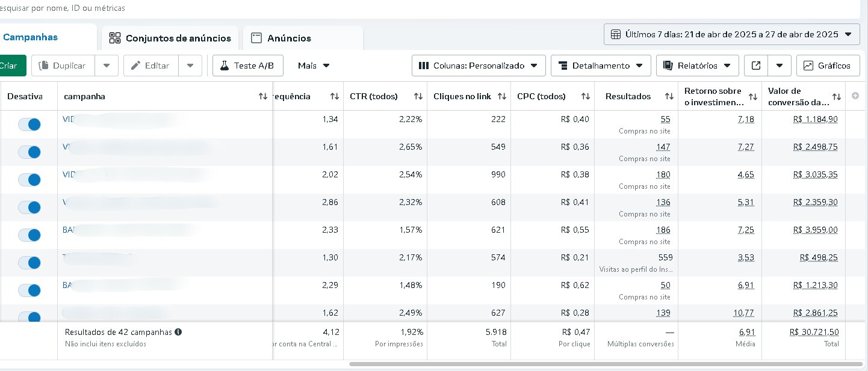
Task: Open the date range dropdown Últimos 7 dias
Action: point(731,34)
